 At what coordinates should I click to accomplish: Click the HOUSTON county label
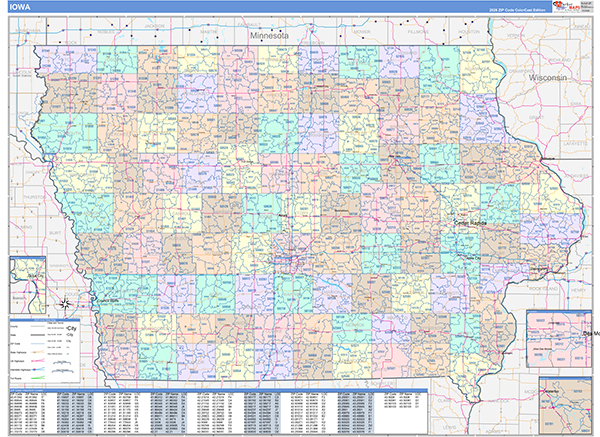pyautogui.click(x=469, y=32)
